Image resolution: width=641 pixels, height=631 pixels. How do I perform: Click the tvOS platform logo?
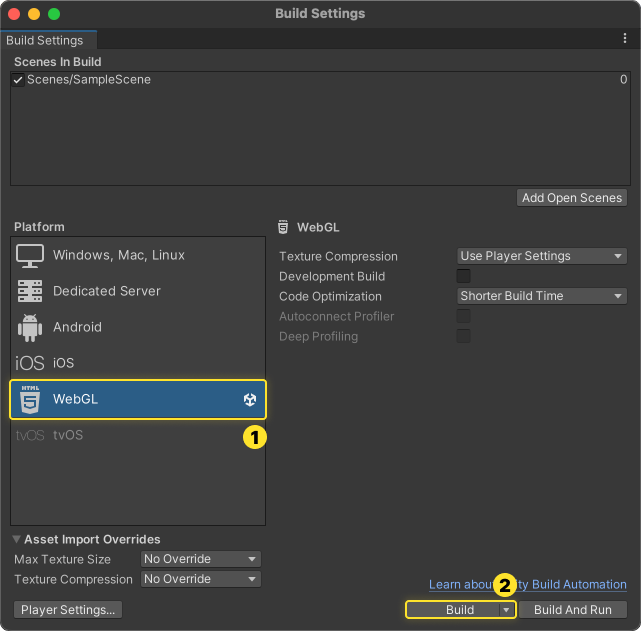(x=30, y=435)
